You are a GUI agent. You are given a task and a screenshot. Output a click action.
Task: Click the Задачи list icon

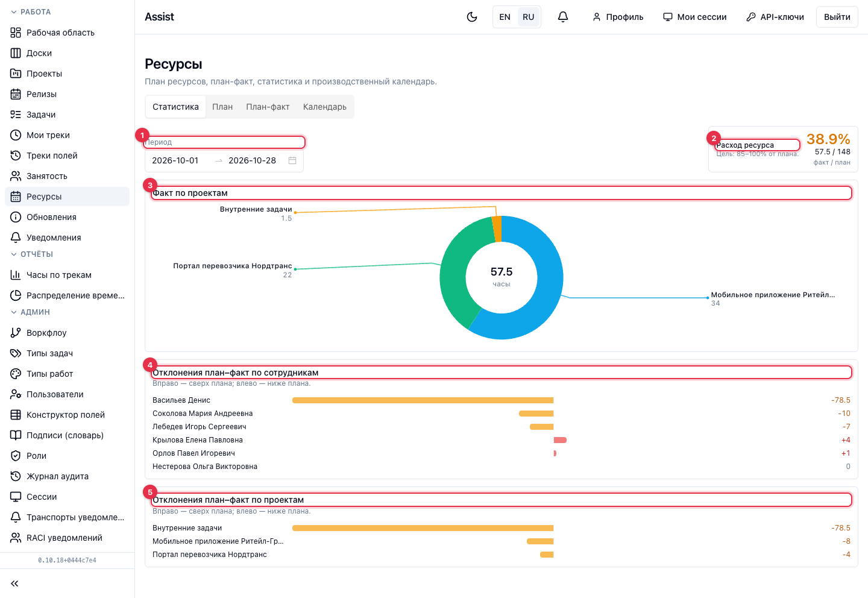point(16,115)
